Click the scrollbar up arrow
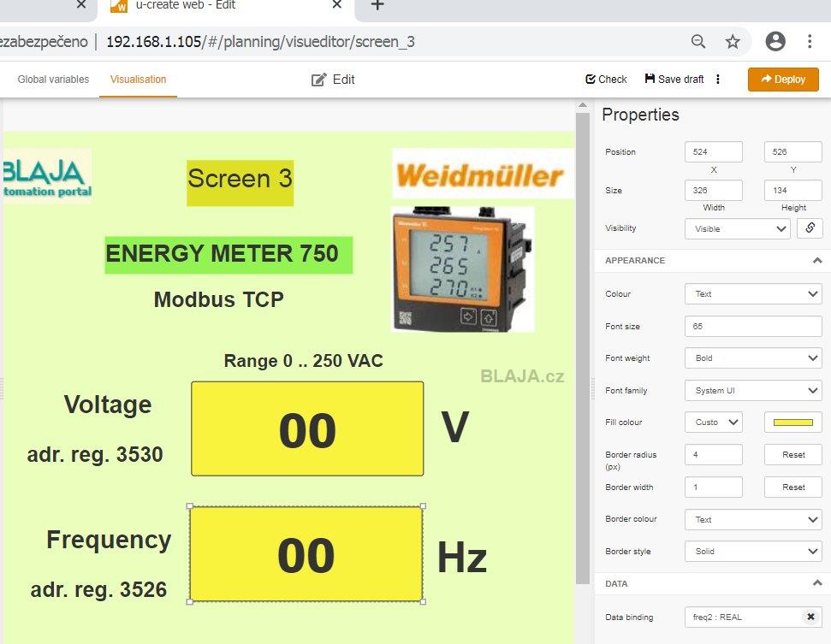The height and width of the screenshot is (644, 831). click(x=583, y=105)
